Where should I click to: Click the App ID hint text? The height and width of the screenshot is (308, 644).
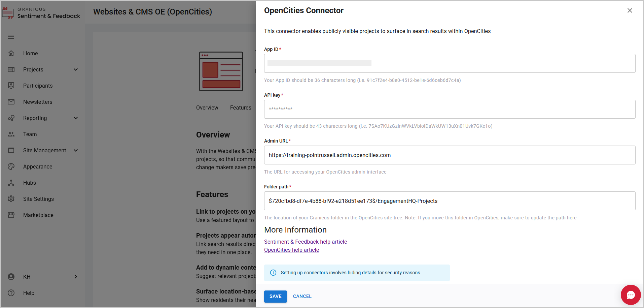click(x=362, y=80)
